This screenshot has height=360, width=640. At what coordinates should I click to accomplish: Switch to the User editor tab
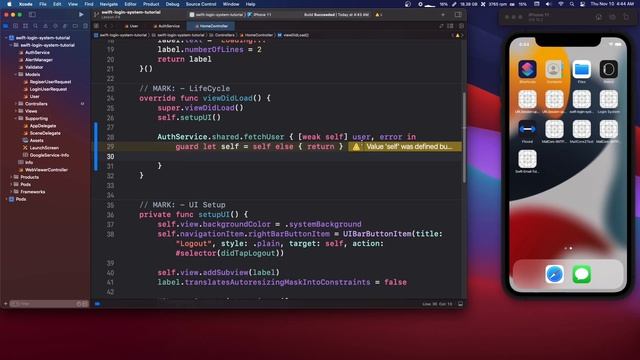click(131, 26)
